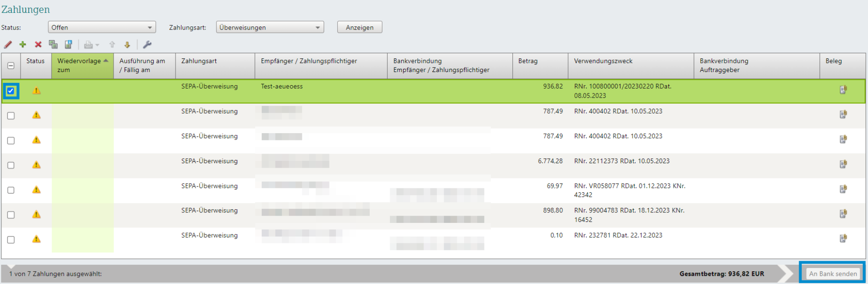Screen dimensions: 868x284
Task: Select checkbox for the 898,80 payment
Action: 11,215
